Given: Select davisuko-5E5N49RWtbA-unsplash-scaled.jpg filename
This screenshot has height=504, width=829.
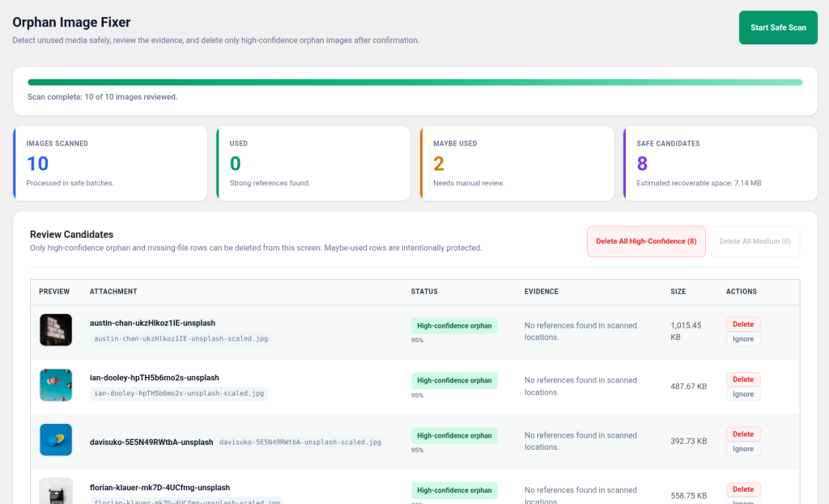Looking at the screenshot, I should (300, 443).
